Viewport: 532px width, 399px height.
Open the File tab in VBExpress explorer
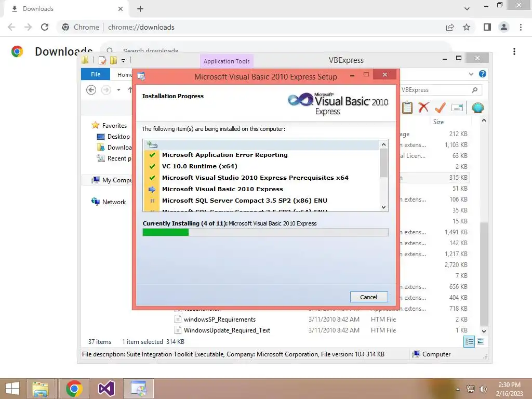pyautogui.click(x=96, y=74)
